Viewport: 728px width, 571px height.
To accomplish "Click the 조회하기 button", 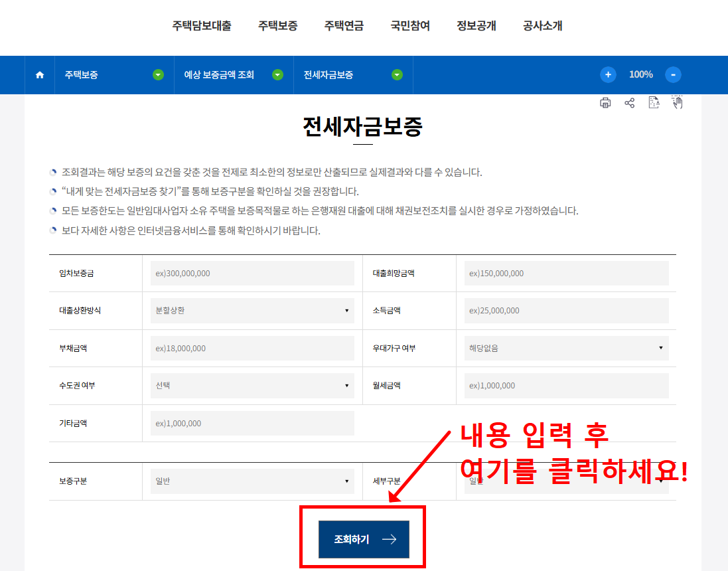I will pyautogui.click(x=364, y=538).
